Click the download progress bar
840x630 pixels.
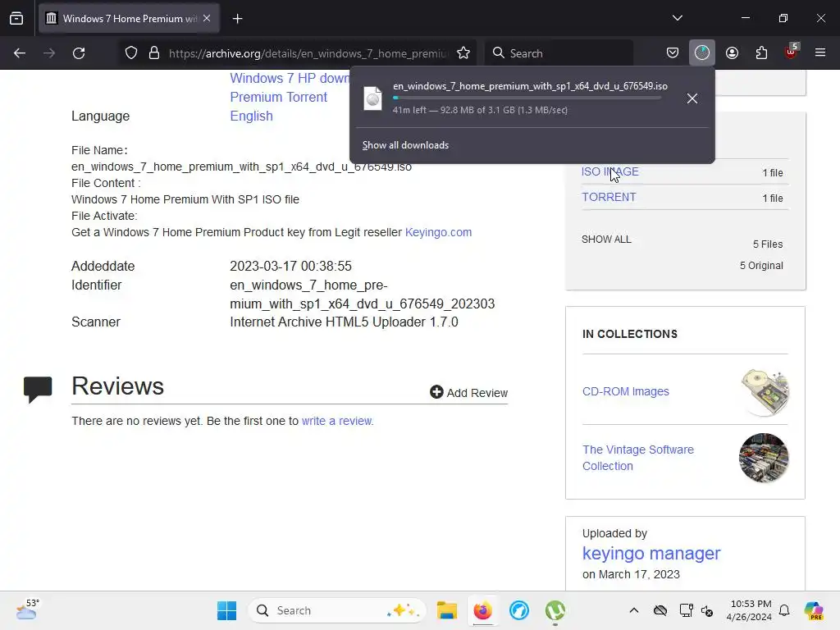click(x=527, y=98)
